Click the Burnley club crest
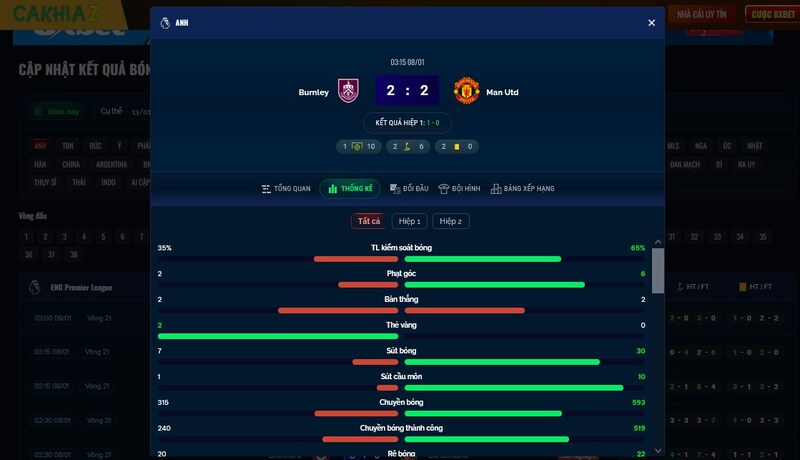 [348, 91]
